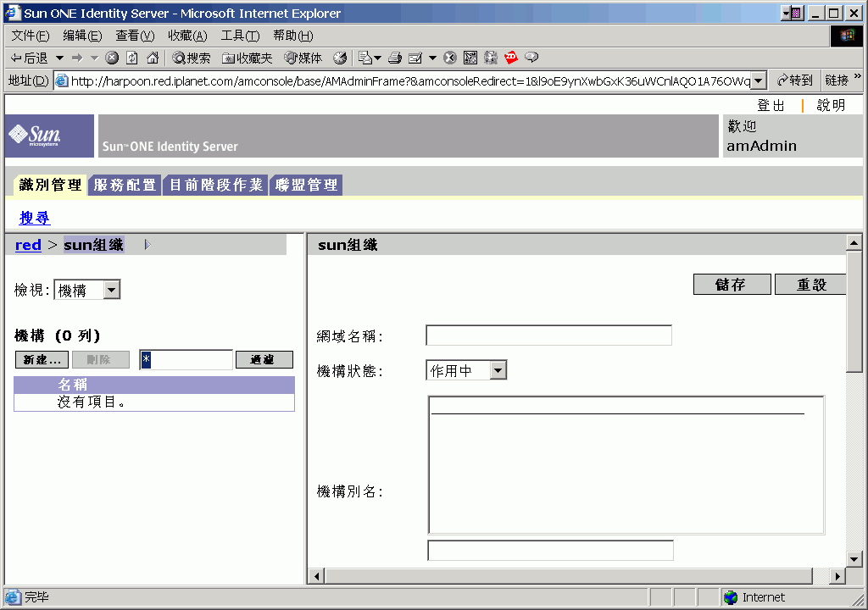Screen dimensions: 868x610
Task: Click the edit page toolbar icon
Action: (x=415, y=58)
